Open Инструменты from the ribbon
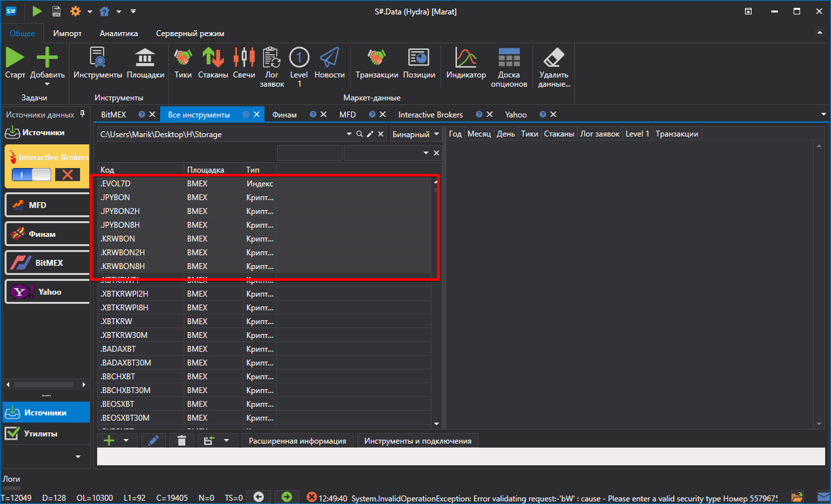831x504 pixels. [x=98, y=63]
